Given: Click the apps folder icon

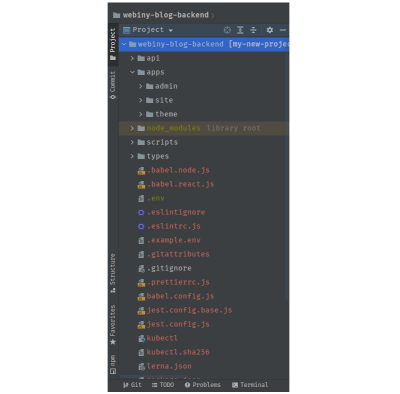Looking at the screenshot, I should point(141,72).
